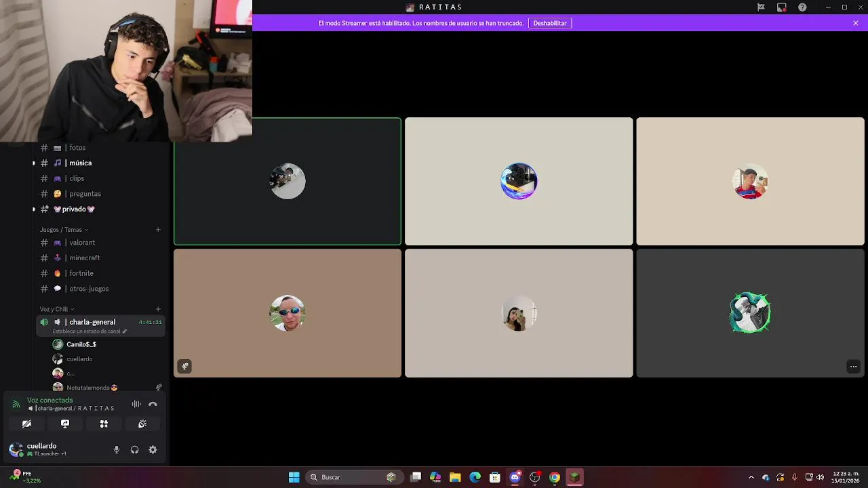The image size is (868, 488).
Task: Add a channel to Voz y Chill
Action: 158,309
